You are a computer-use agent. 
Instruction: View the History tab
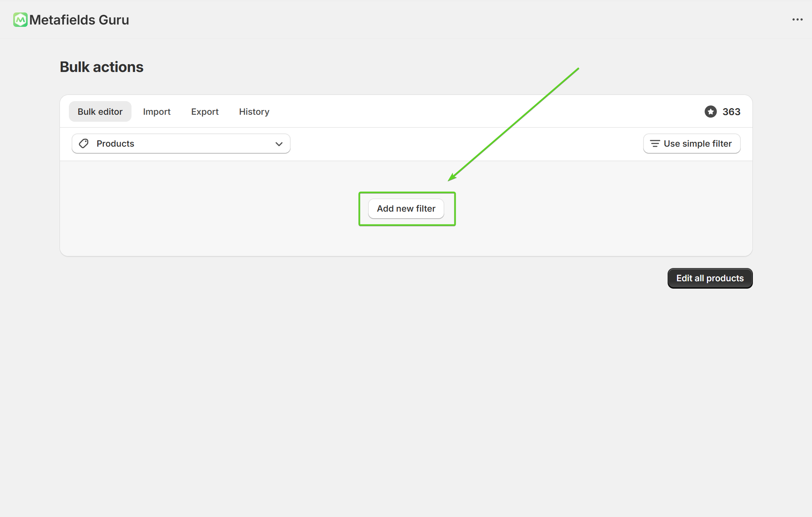pyautogui.click(x=254, y=112)
